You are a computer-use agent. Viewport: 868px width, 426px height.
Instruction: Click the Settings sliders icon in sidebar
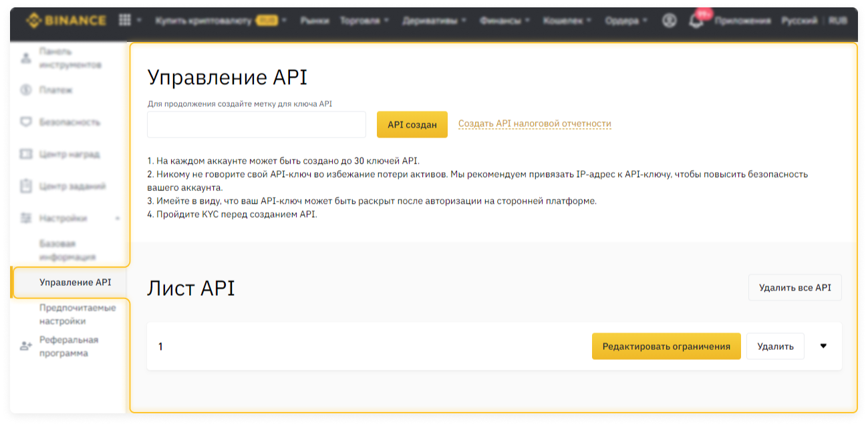[26, 218]
